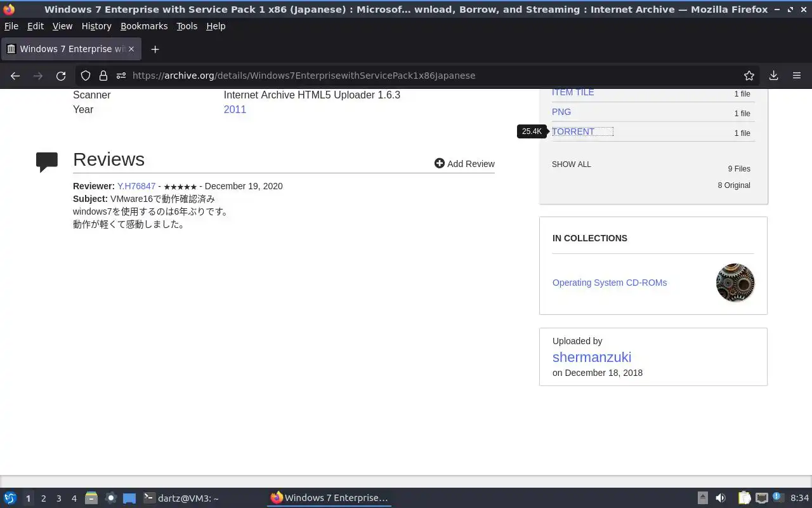The image size is (812, 508).
Task: Reload the current page
Action: coord(61,76)
